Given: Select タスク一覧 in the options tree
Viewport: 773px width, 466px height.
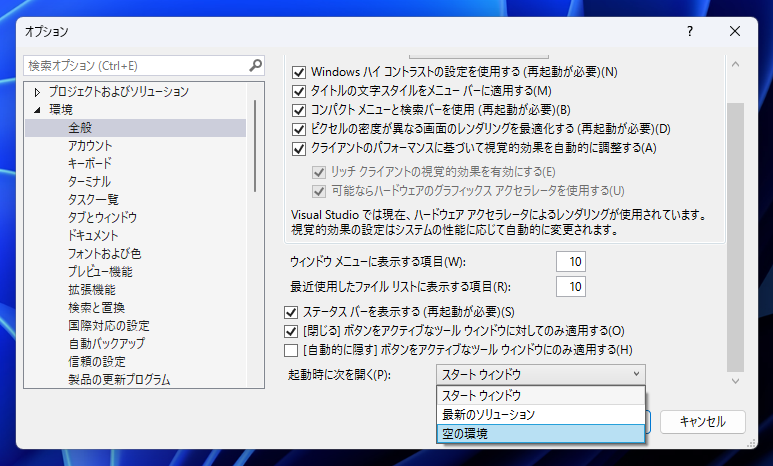Looking at the screenshot, I should [x=93, y=199].
